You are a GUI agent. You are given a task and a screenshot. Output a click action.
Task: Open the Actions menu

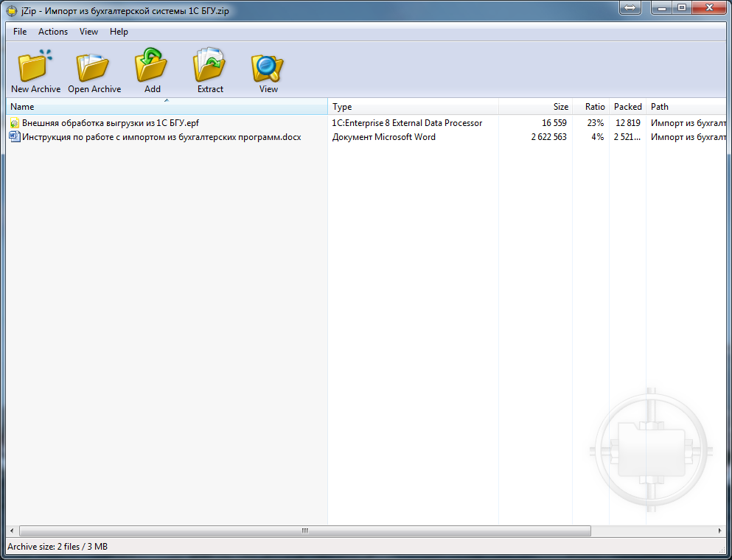pos(53,32)
